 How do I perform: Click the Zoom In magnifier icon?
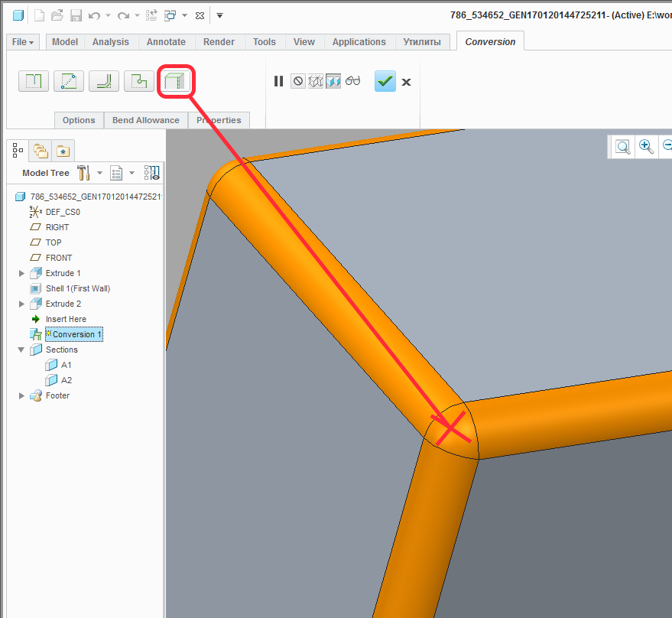(x=646, y=146)
